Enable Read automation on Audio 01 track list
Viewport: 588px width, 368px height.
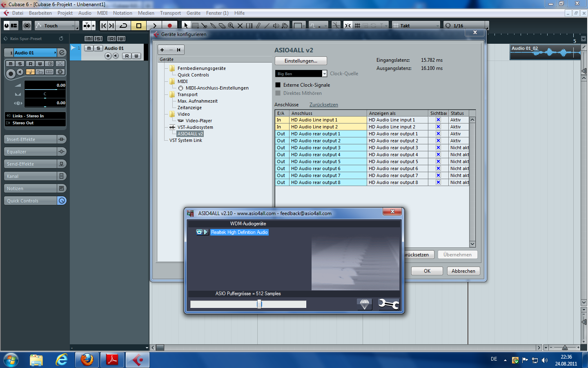(x=127, y=56)
